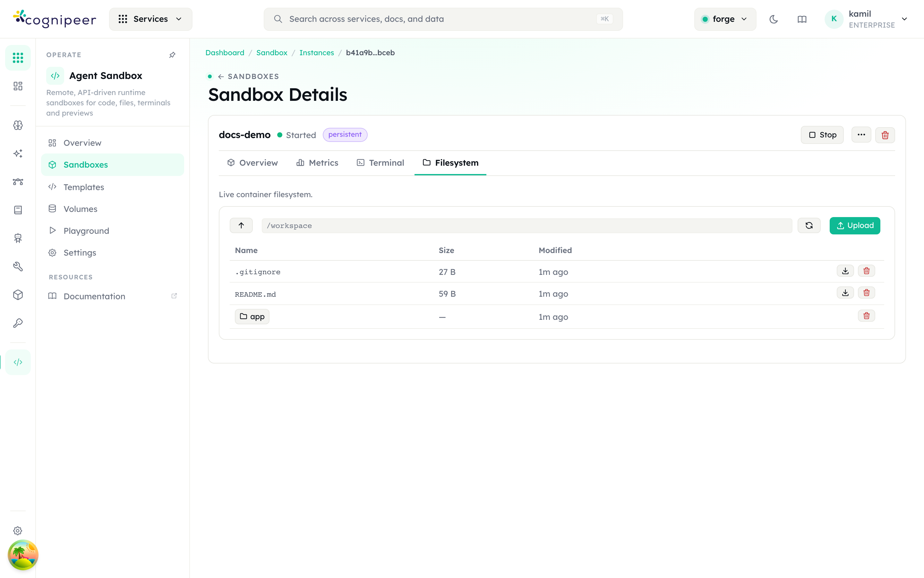Go back to SANDBOXES list

point(249,76)
